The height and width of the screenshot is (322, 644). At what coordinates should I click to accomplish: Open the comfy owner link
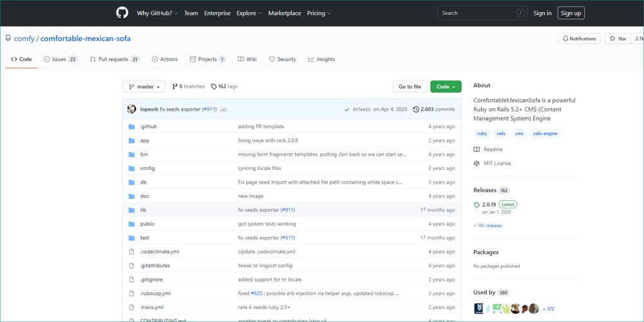pos(24,39)
